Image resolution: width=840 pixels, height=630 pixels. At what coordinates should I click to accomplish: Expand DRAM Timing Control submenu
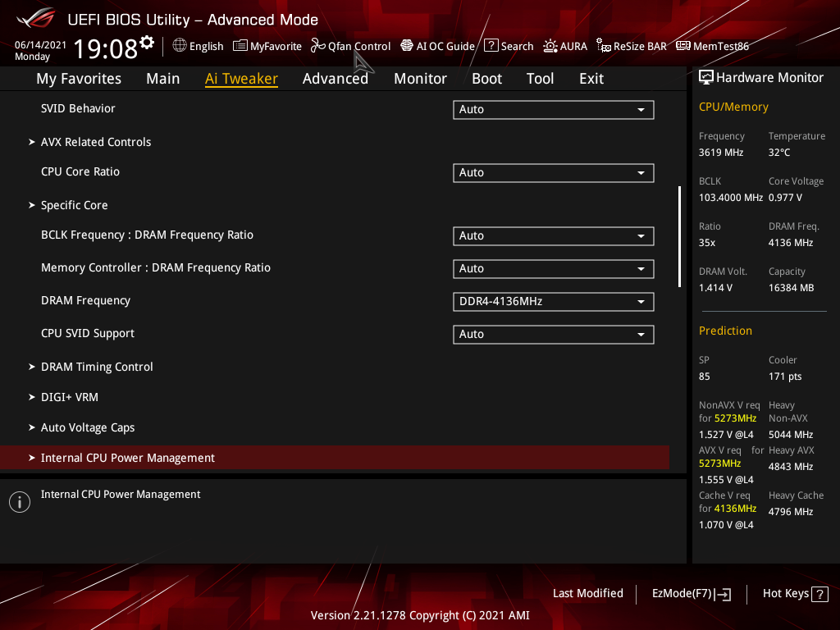pyautogui.click(x=97, y=367)
